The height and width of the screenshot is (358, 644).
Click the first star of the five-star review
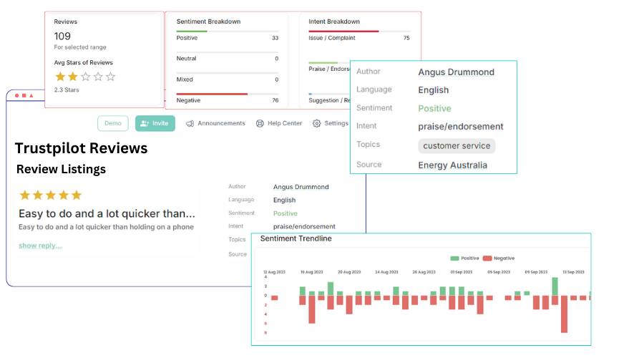point(25,195)
